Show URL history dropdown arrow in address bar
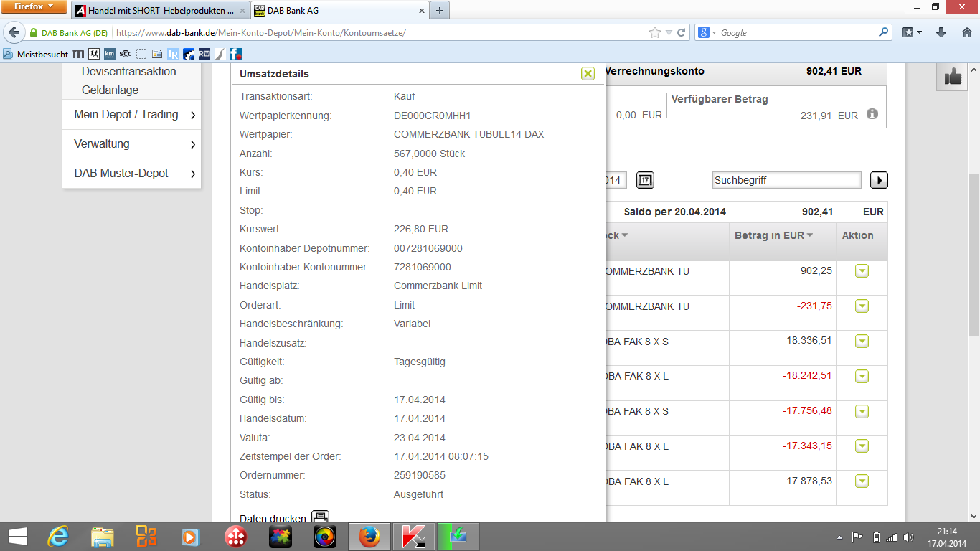 point(669,32)
